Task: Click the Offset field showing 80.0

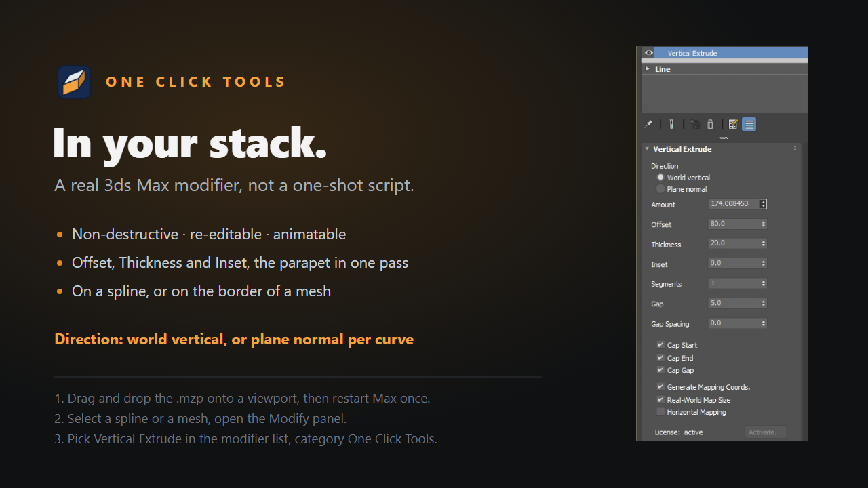Action: 734,224
